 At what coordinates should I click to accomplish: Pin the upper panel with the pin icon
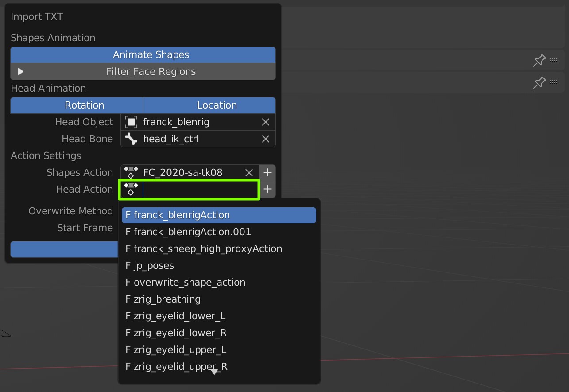(x=539, y=60)
